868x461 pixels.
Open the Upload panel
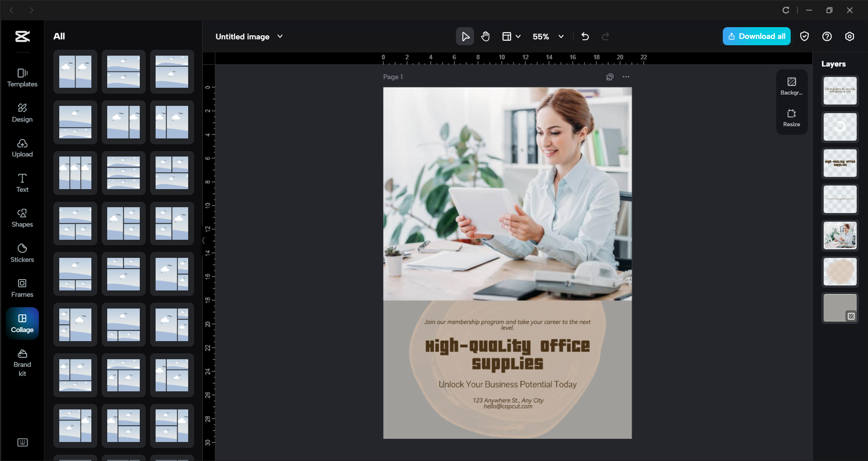pos(22,148)
